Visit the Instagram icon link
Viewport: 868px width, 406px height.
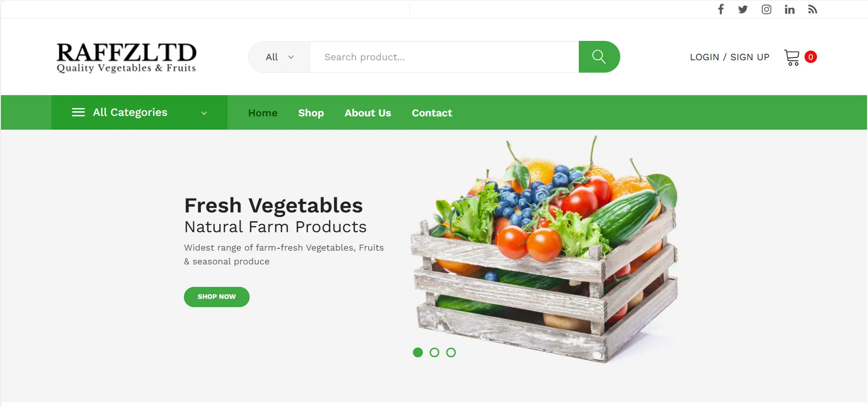point(766,9)
